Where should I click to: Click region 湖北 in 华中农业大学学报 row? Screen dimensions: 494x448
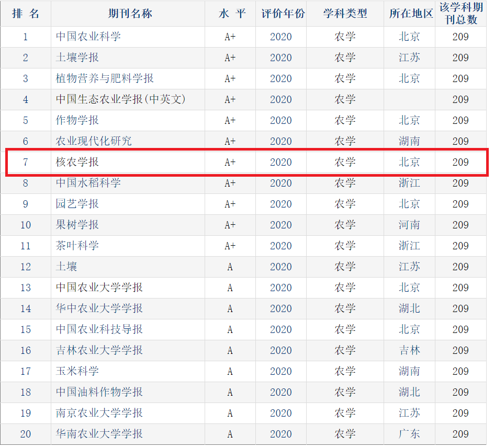click(409, 308)
